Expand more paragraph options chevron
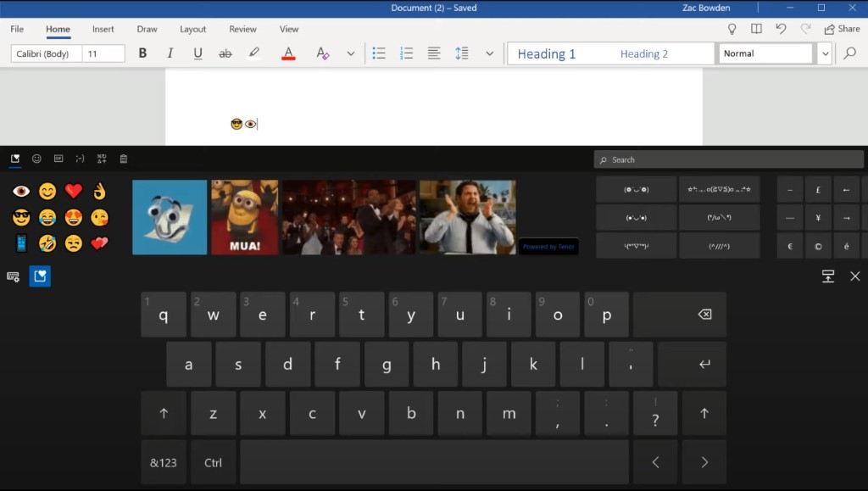This screenshot has height=491, width=868. pyautogui.click(x=489, y=53)
